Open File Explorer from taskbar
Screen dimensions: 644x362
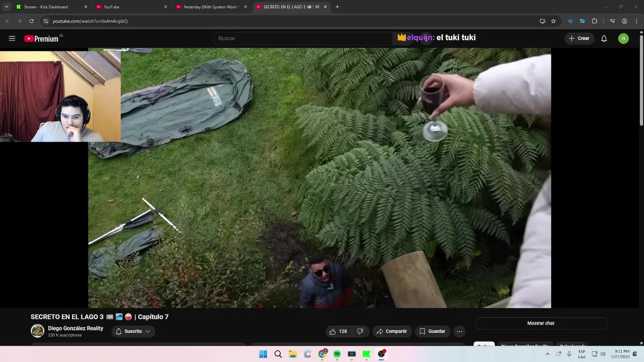(x=293, y=354)
